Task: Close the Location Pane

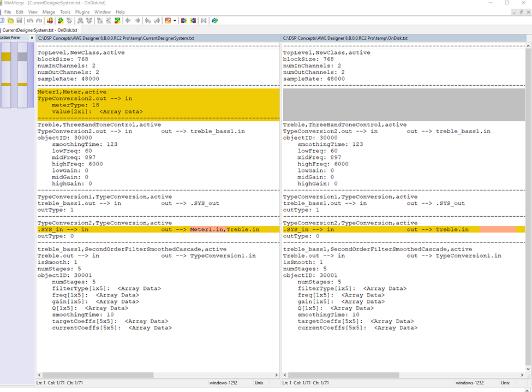Action: click(32, 38)
